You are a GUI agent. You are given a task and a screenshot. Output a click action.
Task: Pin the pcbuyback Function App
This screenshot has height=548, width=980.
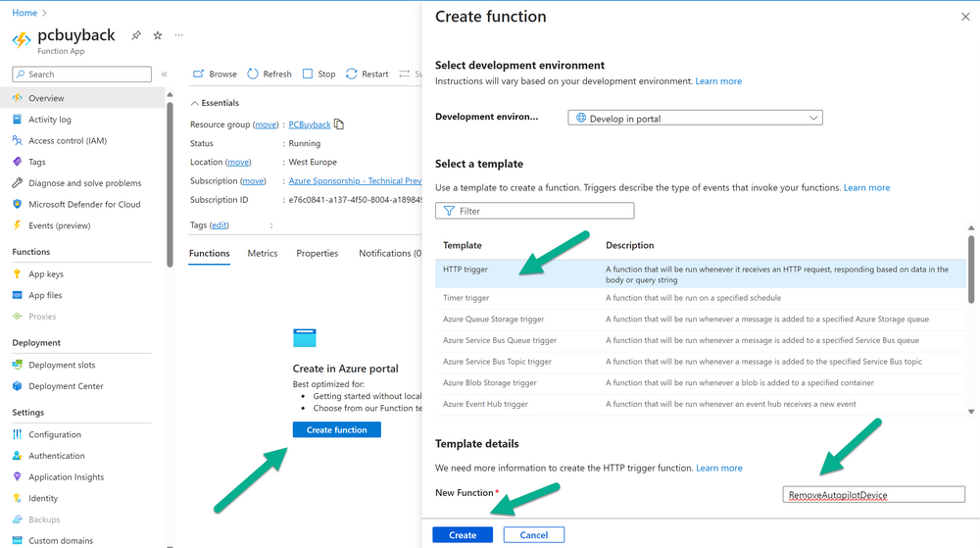pyautogui.click(x=135, y=35)
